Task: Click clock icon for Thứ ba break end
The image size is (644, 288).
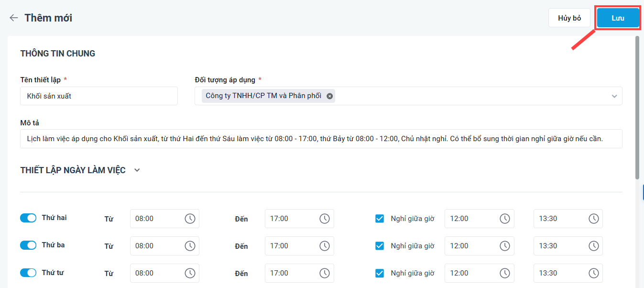Action: [x=593, y=246]
